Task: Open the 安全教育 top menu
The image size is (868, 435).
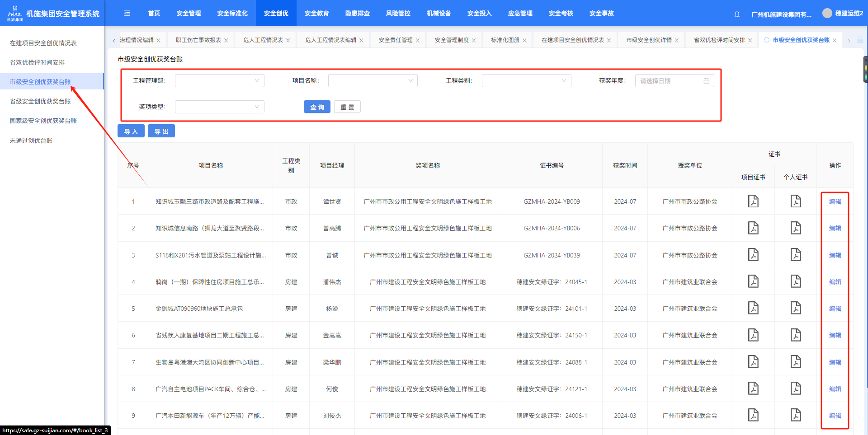Action: (x=316, y=14)
